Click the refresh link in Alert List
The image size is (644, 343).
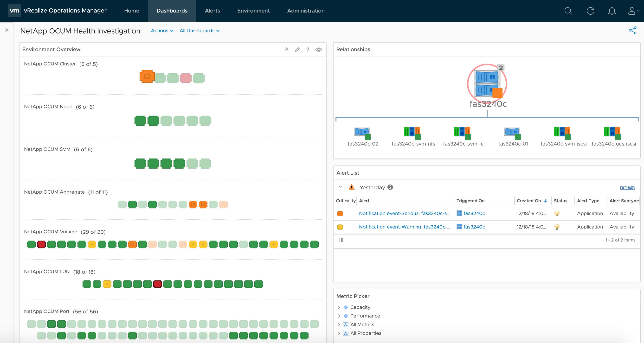pos(627,187)
